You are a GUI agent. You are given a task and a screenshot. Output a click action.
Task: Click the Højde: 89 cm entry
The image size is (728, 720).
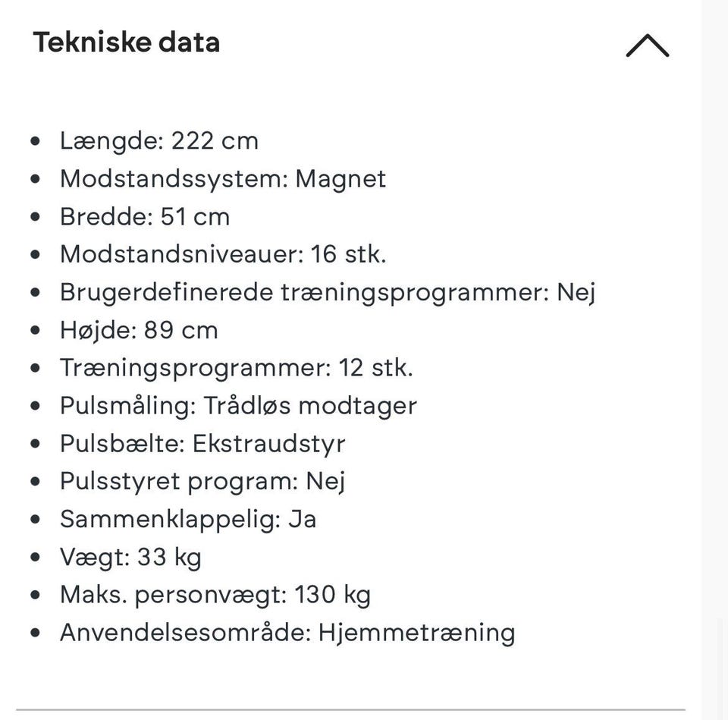coord(139,330)
